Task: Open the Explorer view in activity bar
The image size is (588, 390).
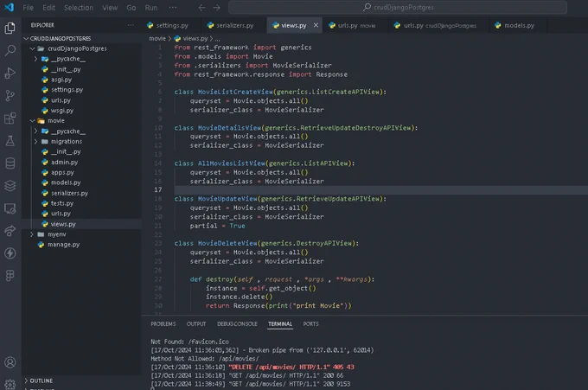Action: coord(10,28)
